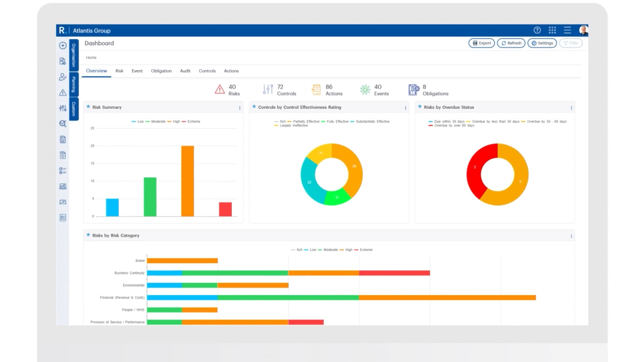Click the hamburger menu icon in header

pos(567,30)
